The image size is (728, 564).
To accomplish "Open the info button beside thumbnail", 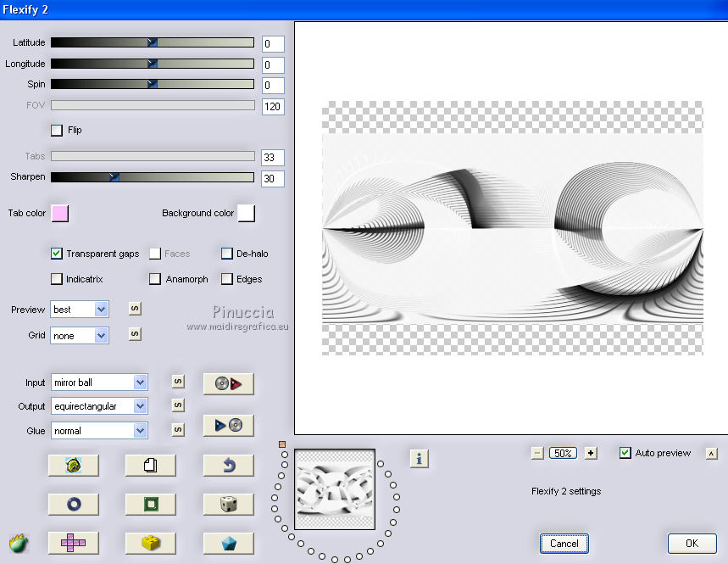I will coord(419,459).
